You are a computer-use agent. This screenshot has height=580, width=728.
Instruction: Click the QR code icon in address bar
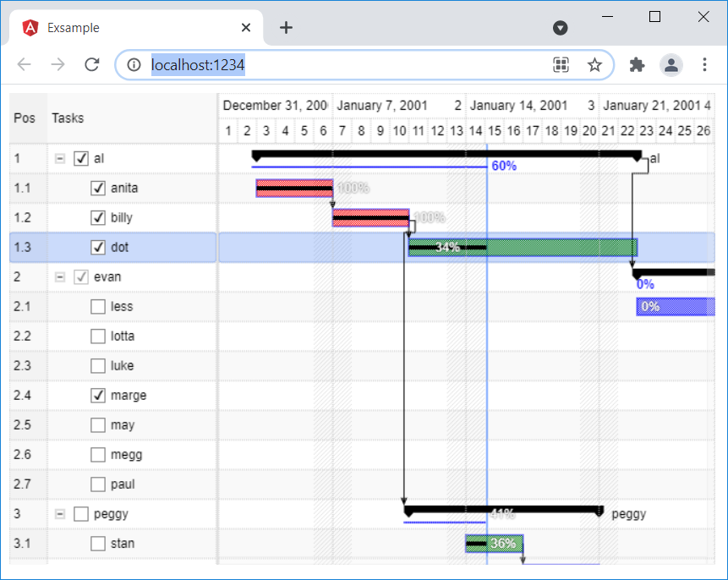click(x=561, y=65)
